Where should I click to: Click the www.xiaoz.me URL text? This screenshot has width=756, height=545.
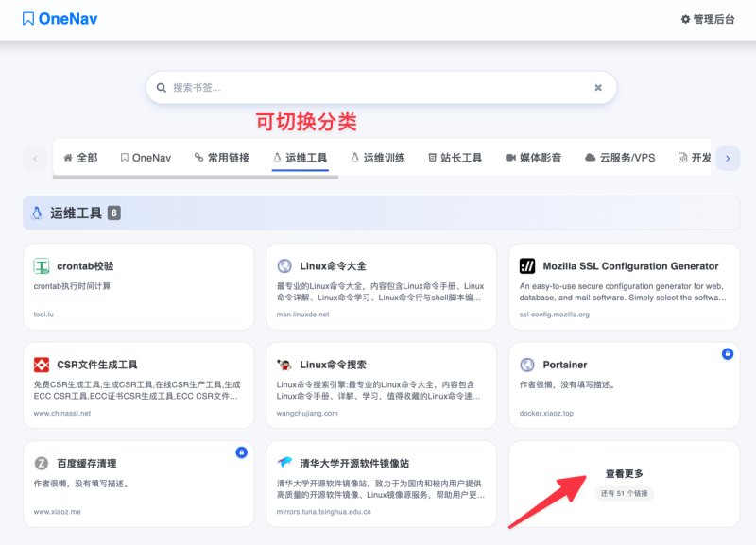click(58, 512)
